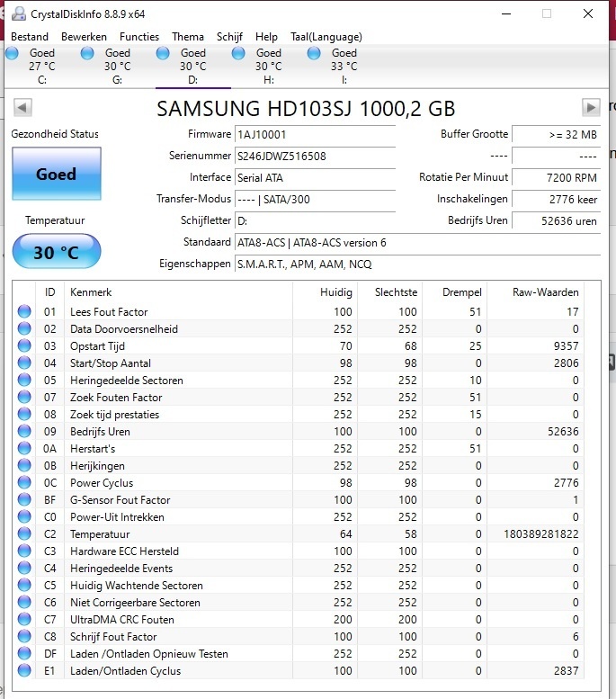Click status icon for Herstart's row

pos(24,449)
